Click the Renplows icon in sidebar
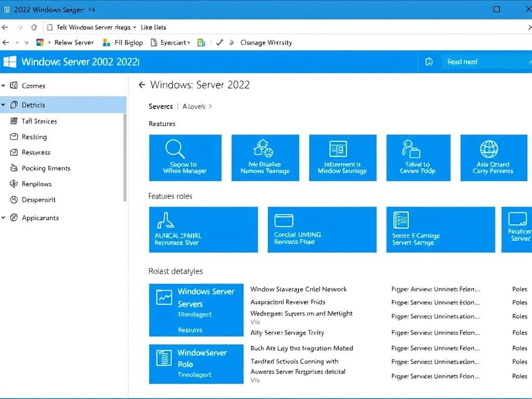532x399 pixels. [14, 183]
